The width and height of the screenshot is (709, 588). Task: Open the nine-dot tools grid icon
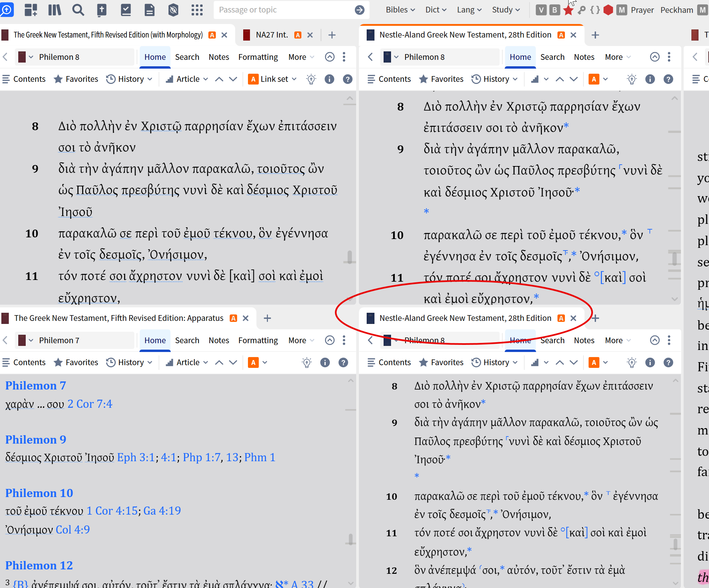pyautogui.click(x=197, y=10)
